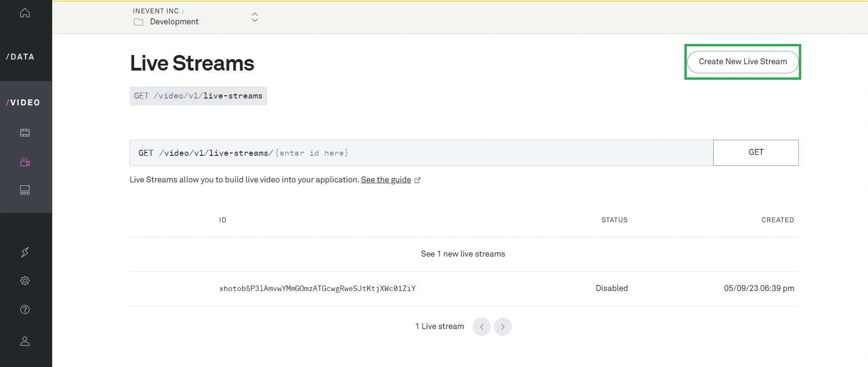Open live stream row xhotob5P3lAmvwYMmGOmzATGcwgRweSJtKtjXWc01ZiY
The height and width of the screenshot is (367, 868).
[x=464, y=288]
